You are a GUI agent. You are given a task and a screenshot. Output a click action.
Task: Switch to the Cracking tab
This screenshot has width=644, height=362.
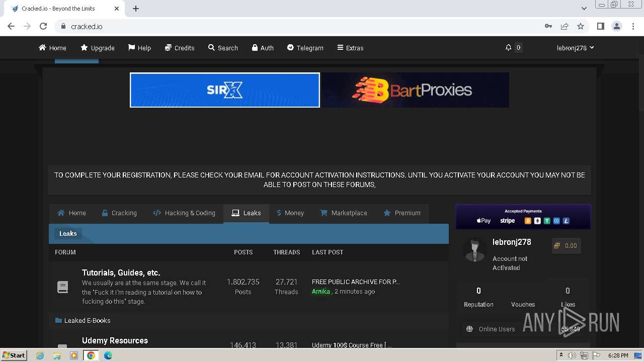pos(119,213)
